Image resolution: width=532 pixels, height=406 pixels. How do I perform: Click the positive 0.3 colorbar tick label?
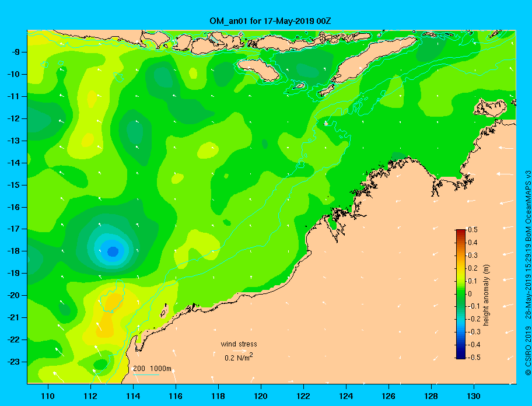point(473,256)
